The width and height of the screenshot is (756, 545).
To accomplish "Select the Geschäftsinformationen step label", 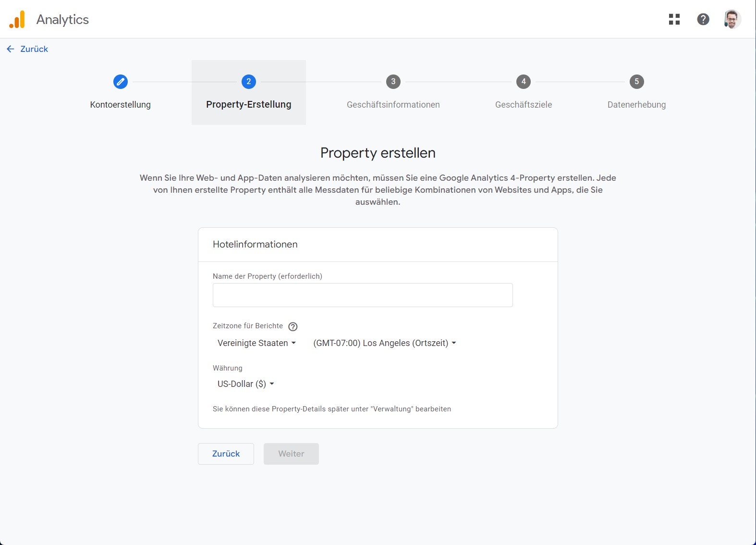I will pos(393,105).
